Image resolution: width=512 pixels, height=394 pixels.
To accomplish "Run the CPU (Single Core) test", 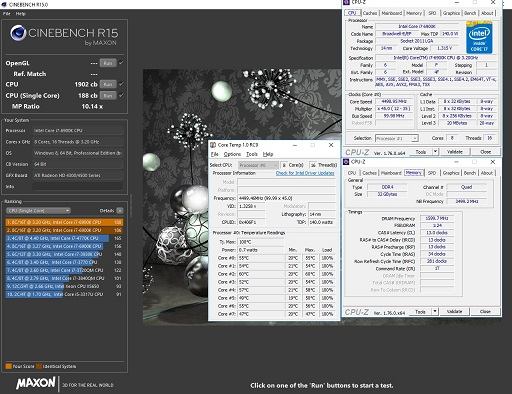I will coord(108,96).
